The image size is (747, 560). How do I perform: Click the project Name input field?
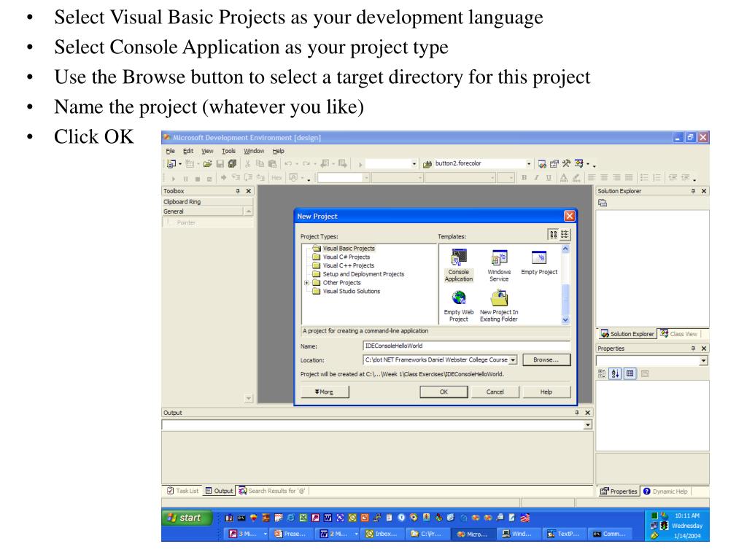click(466, 346)
